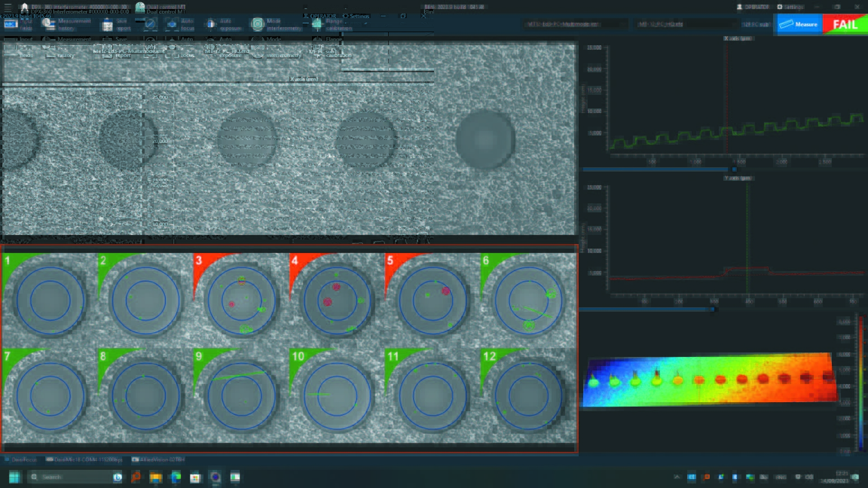
Task: Expand the 12F PC sub1 selector
Action: click(757, 24)
